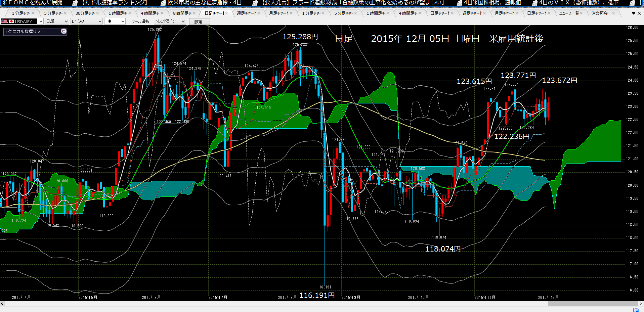Click the horizontal scrollbar right arrow

(641, 304)
